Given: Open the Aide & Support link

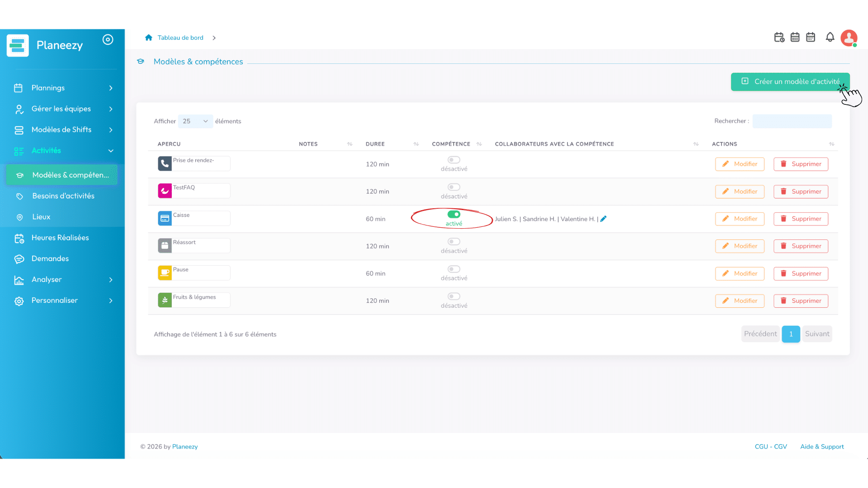Looking at the screenshot, I should [822, 446].
